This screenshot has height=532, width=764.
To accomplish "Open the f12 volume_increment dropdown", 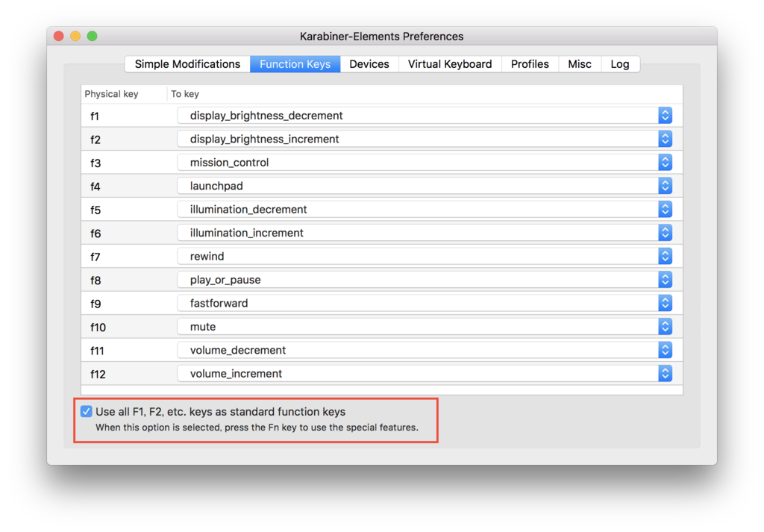I will [x=425, y=373].
